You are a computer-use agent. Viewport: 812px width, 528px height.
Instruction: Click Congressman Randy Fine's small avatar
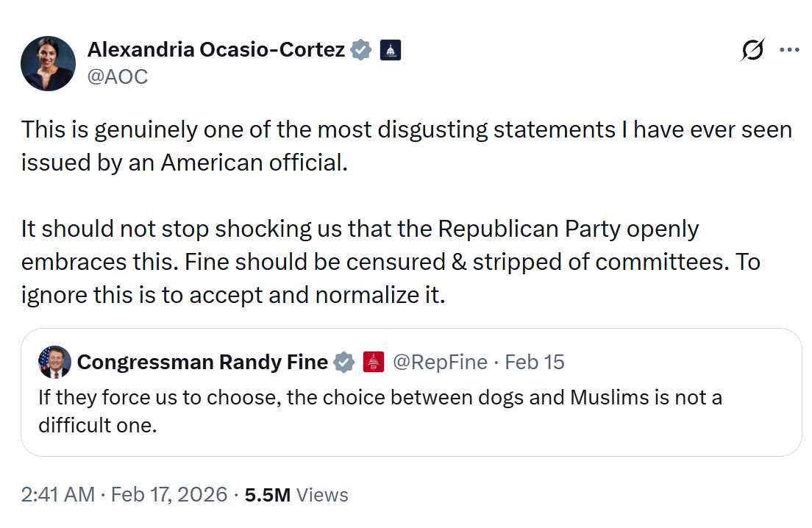pyautogui.click(x=55, y=362)
